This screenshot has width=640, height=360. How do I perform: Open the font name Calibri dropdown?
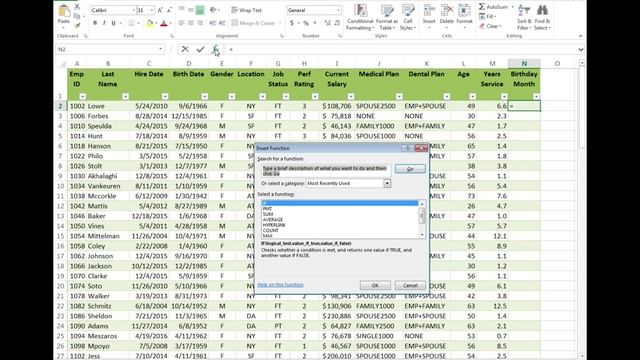click(133, 10)
